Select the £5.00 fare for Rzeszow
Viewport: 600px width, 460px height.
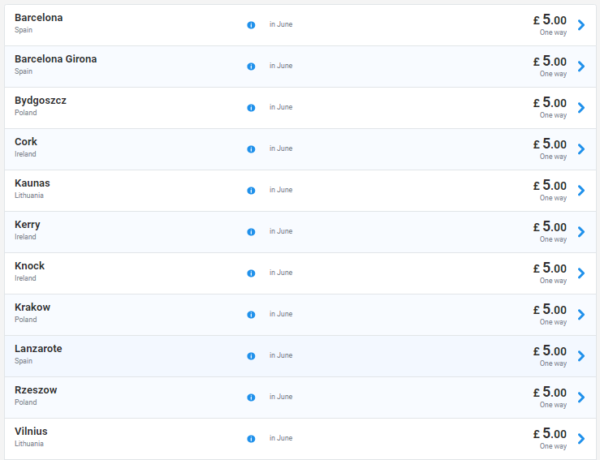(550, 392)
